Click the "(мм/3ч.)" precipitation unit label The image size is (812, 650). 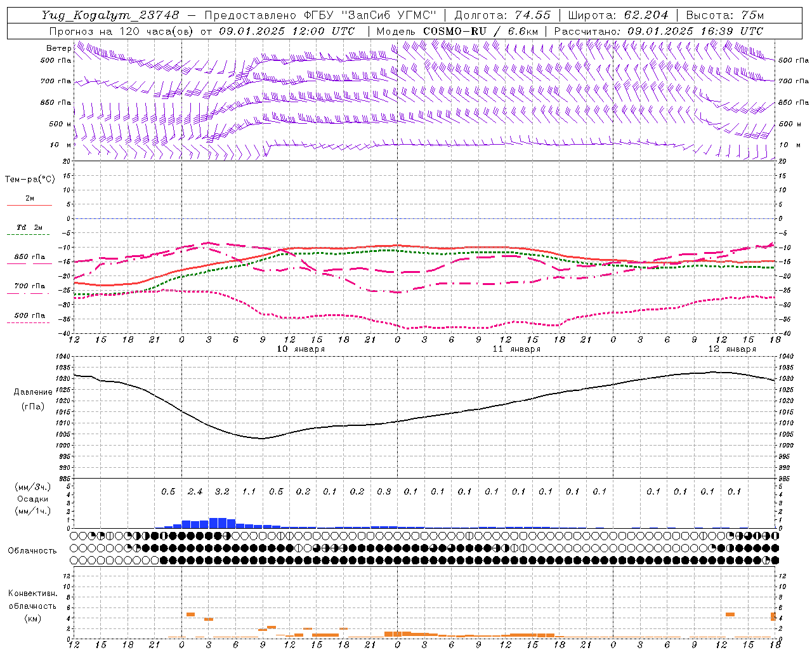33,487
